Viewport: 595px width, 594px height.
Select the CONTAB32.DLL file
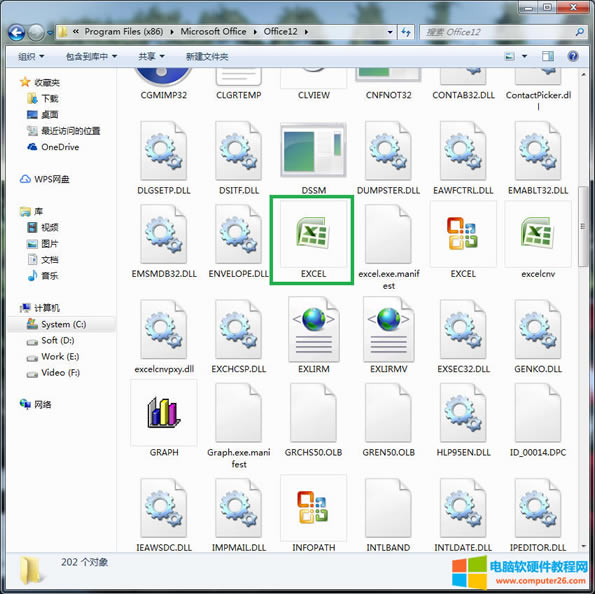tap(463, 84)
